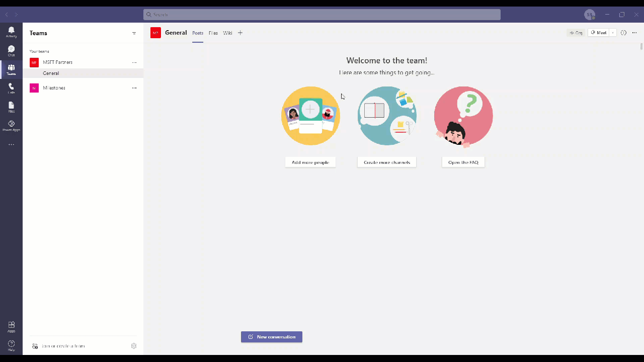Viewport: 644px width, 362px height.
Task: Click the Milestones pink team avatar
Action: tap(34, 88)
